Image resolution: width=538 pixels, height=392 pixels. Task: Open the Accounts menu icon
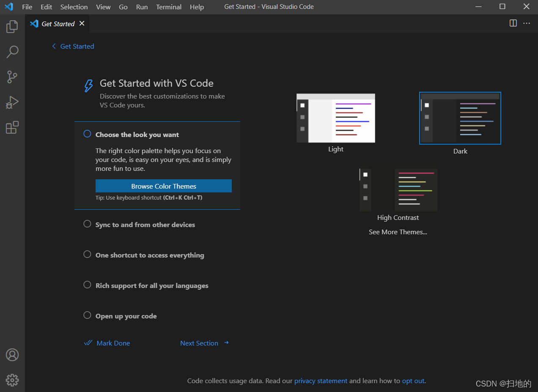12,355
